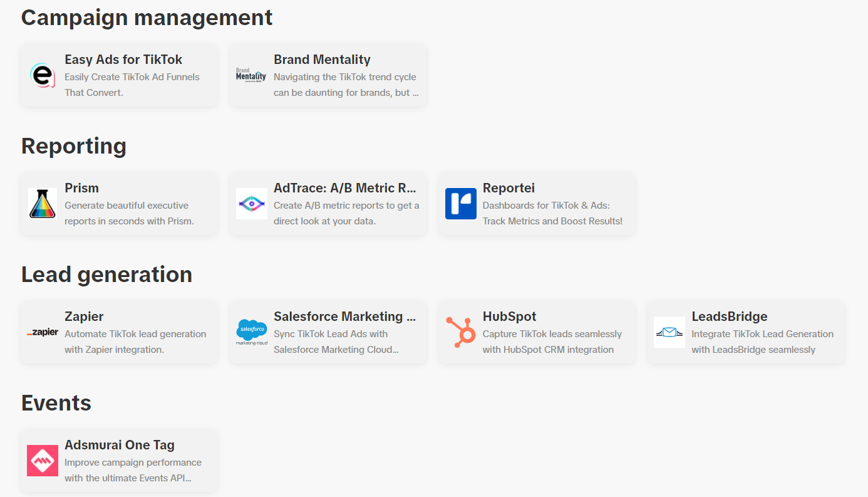Open the Reportei app title
The width and height of the screenshot is (868, 497).
pyautogui.click(x=509, y=188)
